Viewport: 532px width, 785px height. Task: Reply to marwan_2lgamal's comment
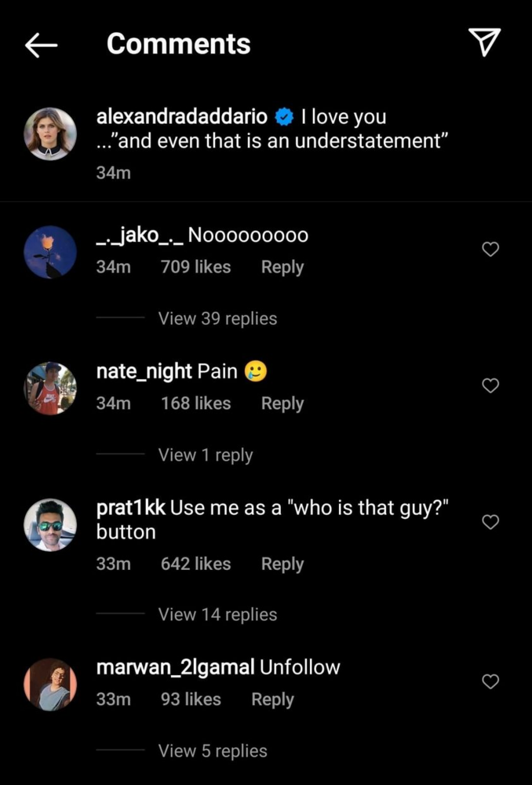(272, 699)
